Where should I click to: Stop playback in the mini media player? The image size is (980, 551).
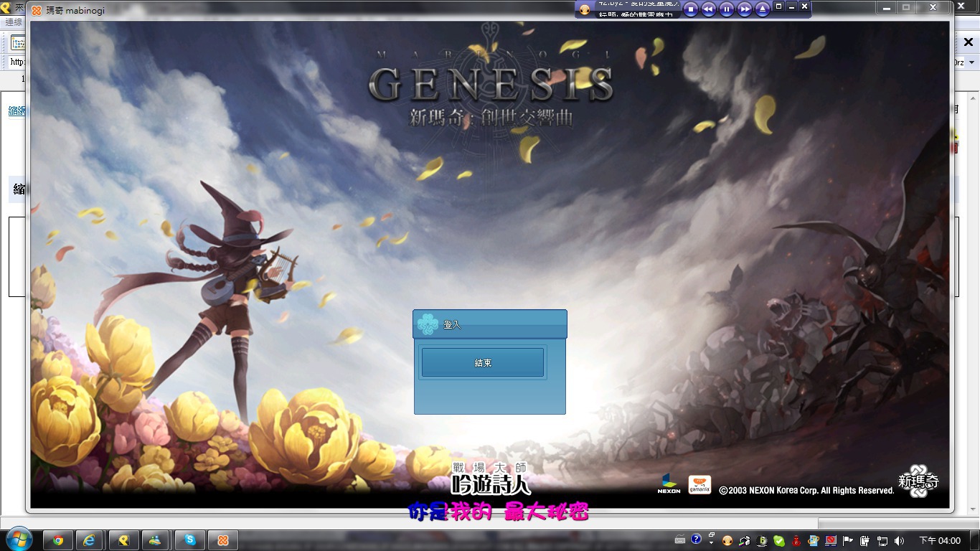(x=691, y=9)
